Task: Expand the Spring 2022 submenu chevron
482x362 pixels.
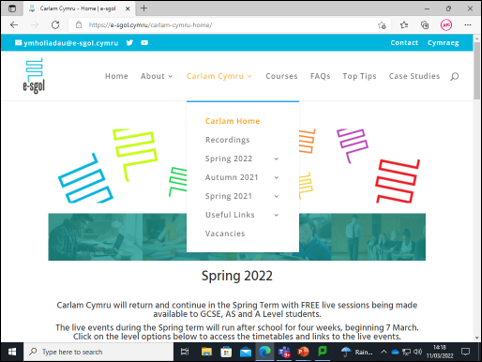Action: [x=276, y=159]
